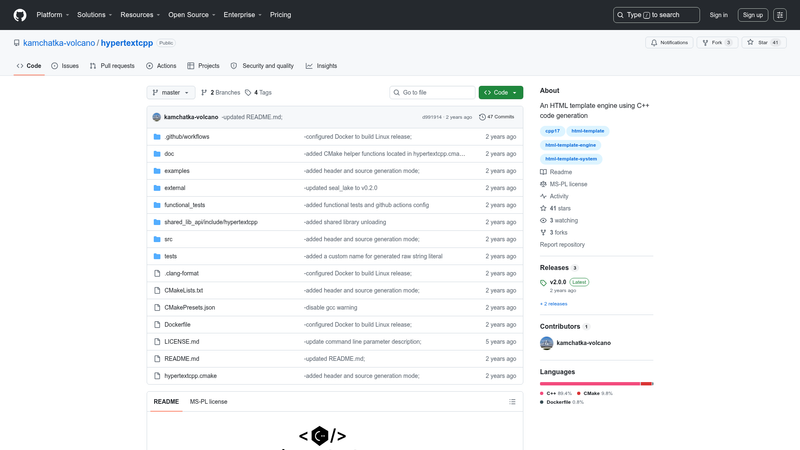Screen dimensions: 800x450
Task: Open the functional_tests folder icon
Action: [157, 205]
